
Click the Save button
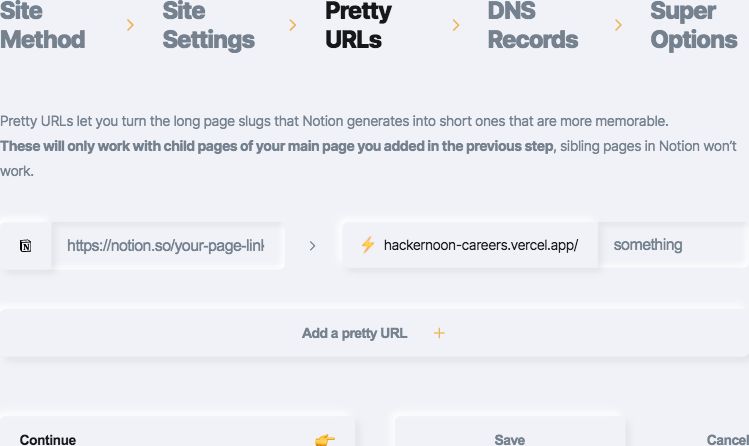coord(509,439)
